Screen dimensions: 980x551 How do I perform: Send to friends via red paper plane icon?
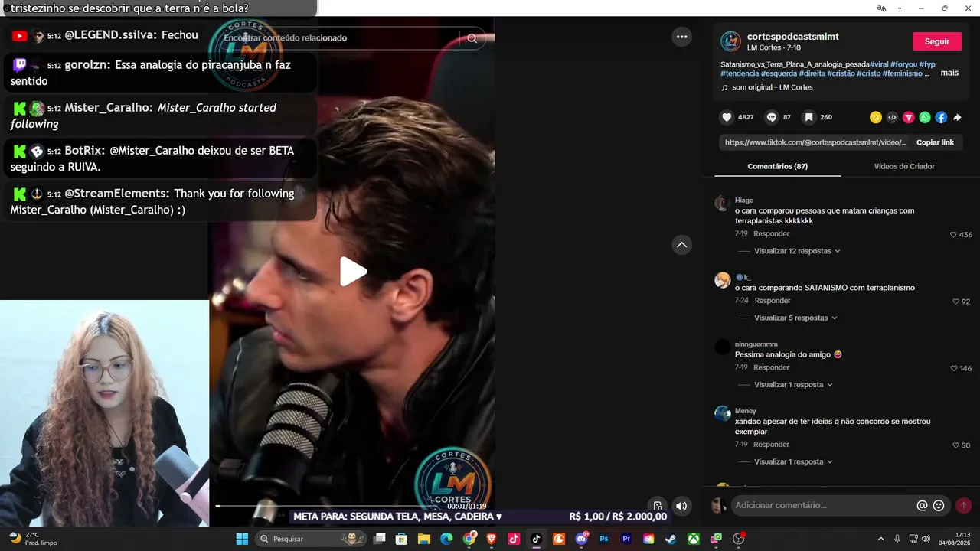point(909,117)
